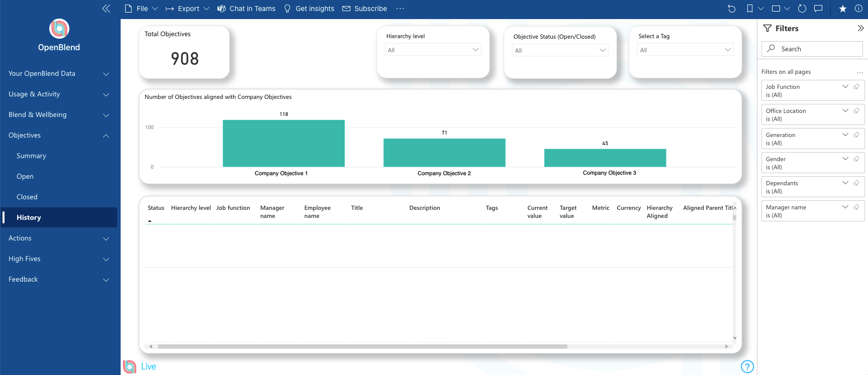The image size is (868, 375).
Task: Collapse the left navigation pane
Action: (106, 9)
